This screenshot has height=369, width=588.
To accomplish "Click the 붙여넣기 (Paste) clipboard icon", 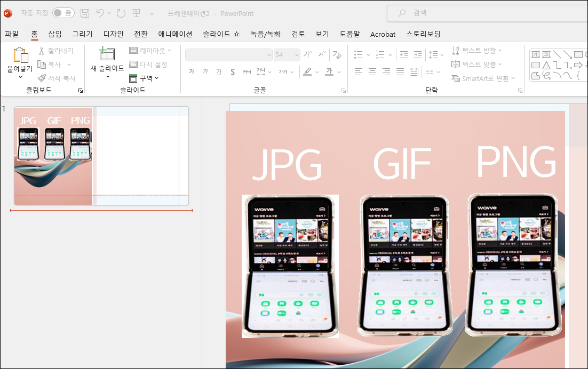I will 20,56.
